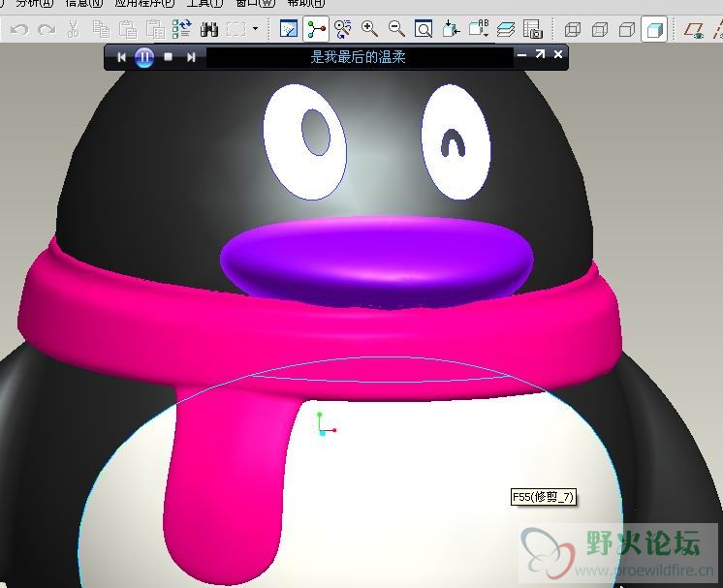Open the 分析(A) menu
The height and width of the screenshot is (588, 723).
pos(35,3)
